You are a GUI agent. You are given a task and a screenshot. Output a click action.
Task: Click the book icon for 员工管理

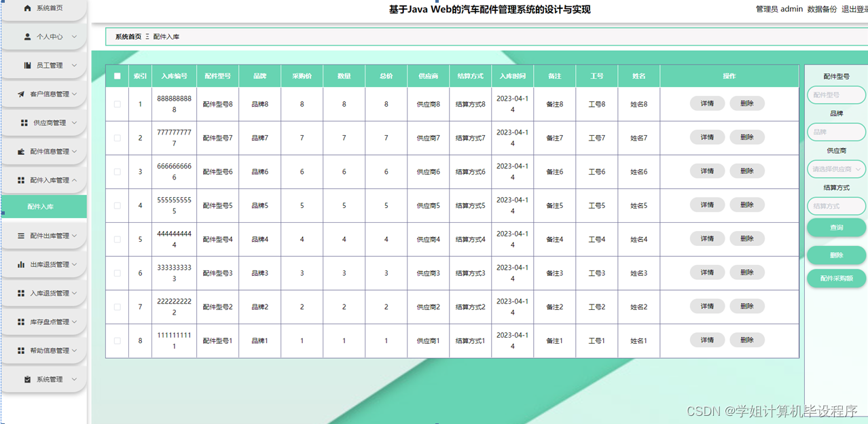tap(27, 65)
